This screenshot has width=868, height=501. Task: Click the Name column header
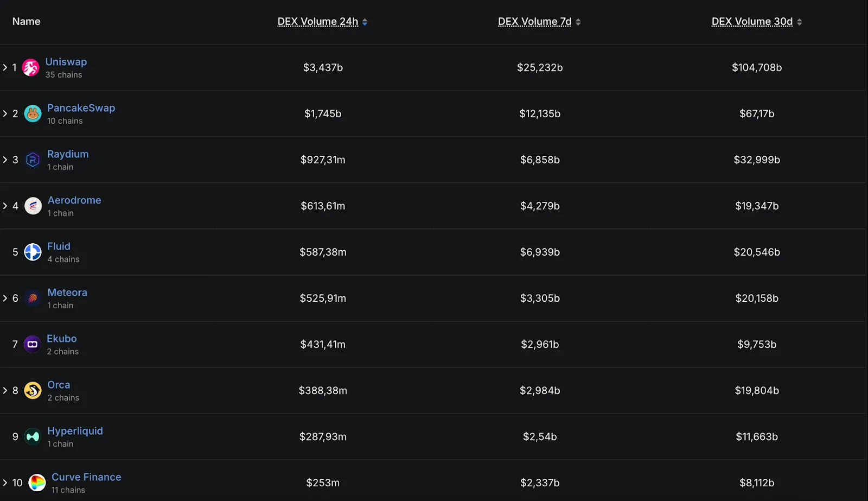26,22
